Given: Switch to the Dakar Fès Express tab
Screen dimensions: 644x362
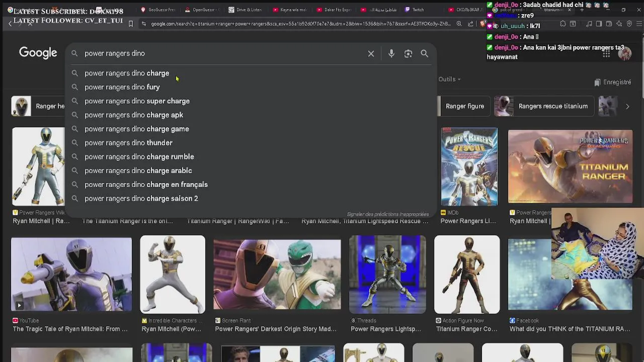Looking at the screenshot, I should 334,10.
